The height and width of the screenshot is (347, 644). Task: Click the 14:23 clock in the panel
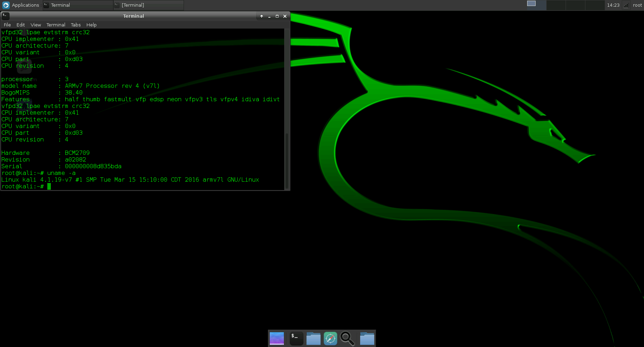point(613,5)
